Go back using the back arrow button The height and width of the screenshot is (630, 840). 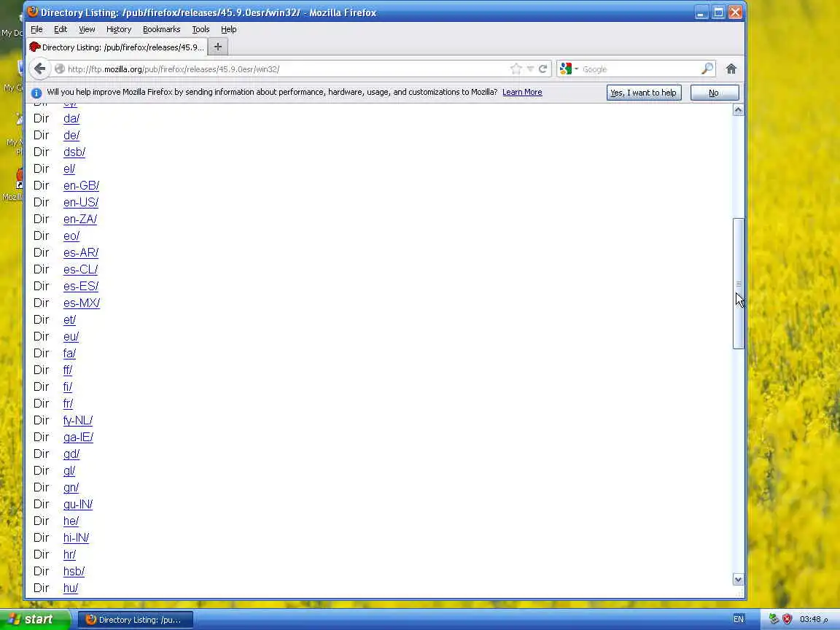coord(39,69)
